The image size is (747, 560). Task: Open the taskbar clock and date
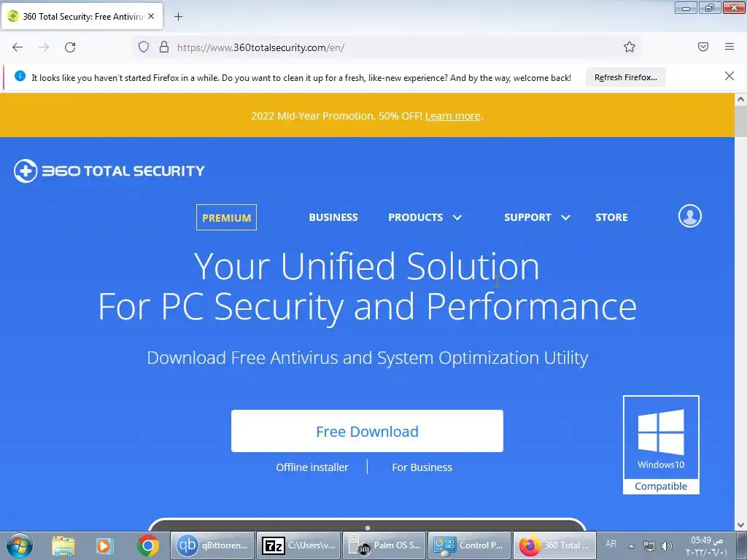[707, 546]
